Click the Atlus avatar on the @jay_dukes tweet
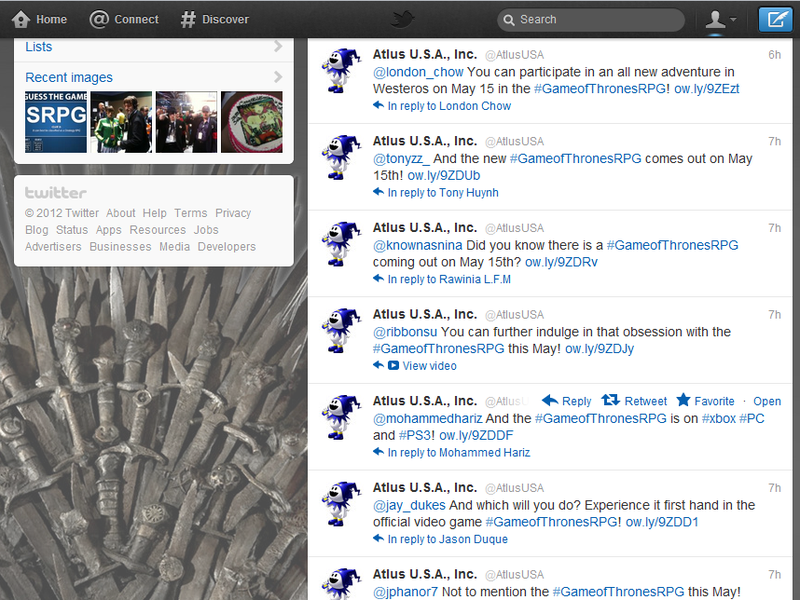 [x=341, y=504]
